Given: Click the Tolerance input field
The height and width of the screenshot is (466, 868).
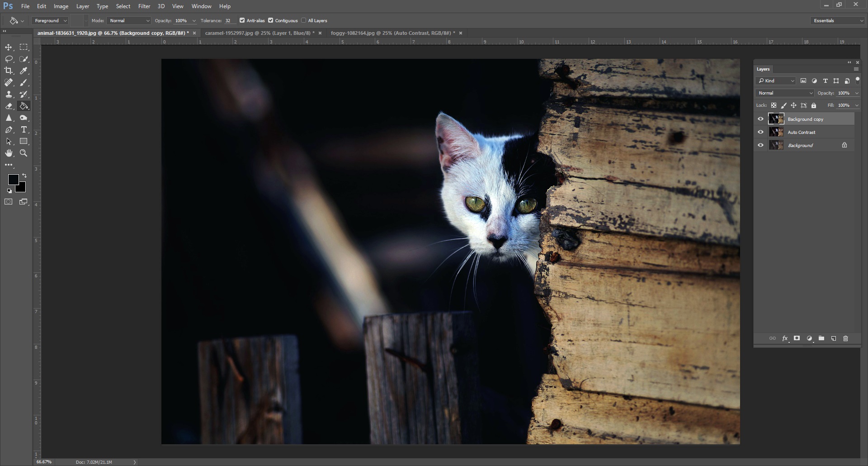Looking at the screenshot, I should [229, 21].
